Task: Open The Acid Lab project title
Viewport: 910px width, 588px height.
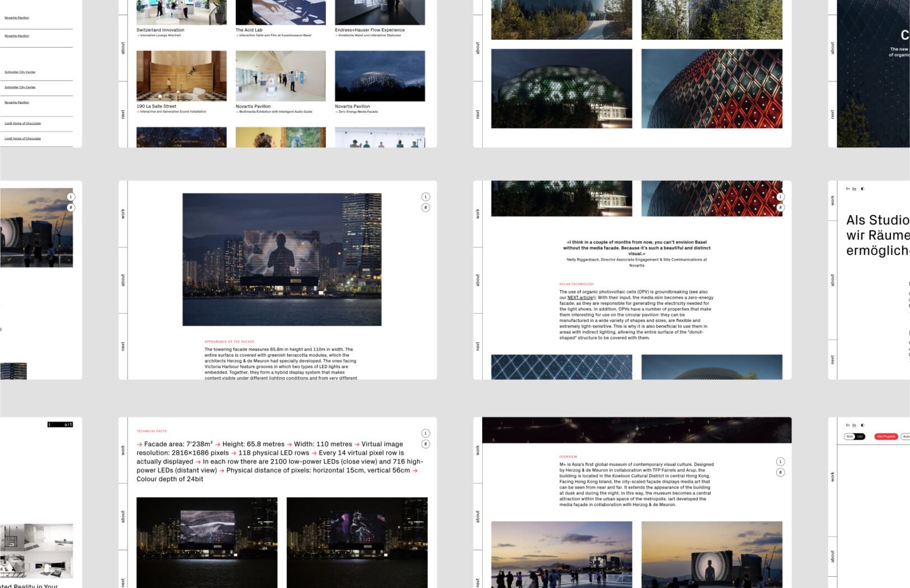Action: [x=249, y=30]
